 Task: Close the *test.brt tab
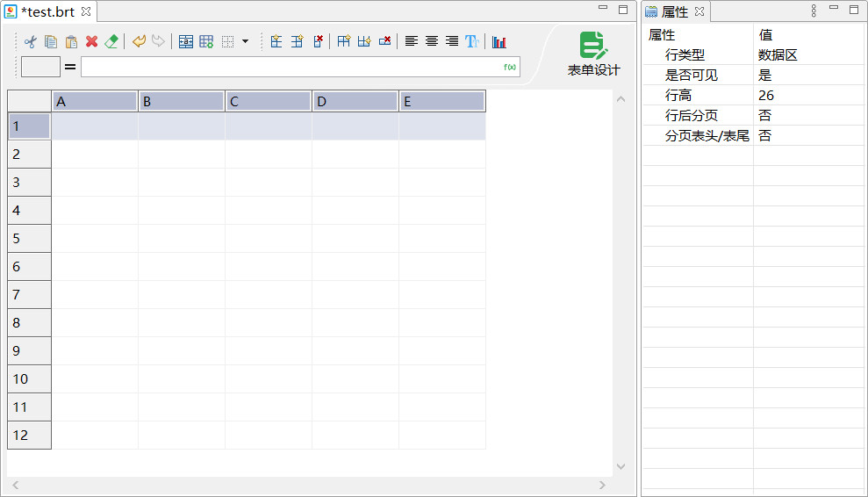[x=86, y=11]
